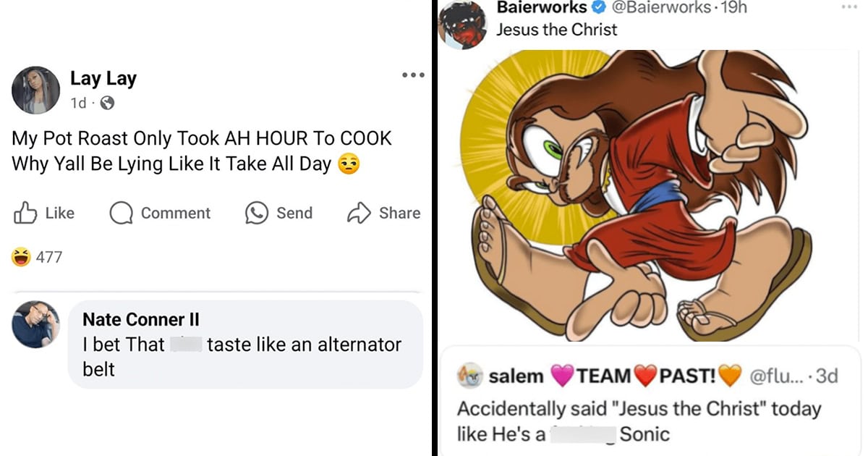Click the Baierworks avatar
Image resolution: width=868 pixels, height=456 pixels.
(464, 24)
